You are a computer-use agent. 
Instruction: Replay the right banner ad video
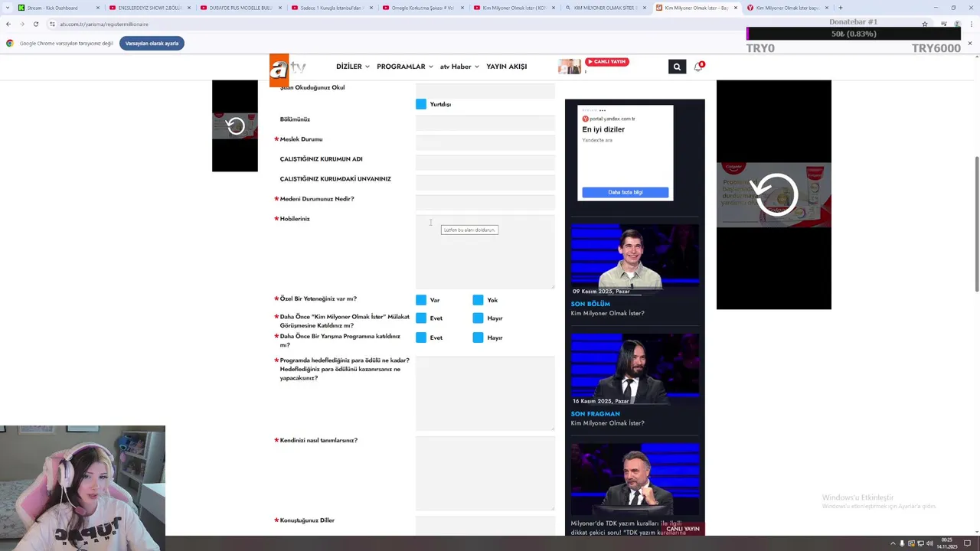click(774, 194)
